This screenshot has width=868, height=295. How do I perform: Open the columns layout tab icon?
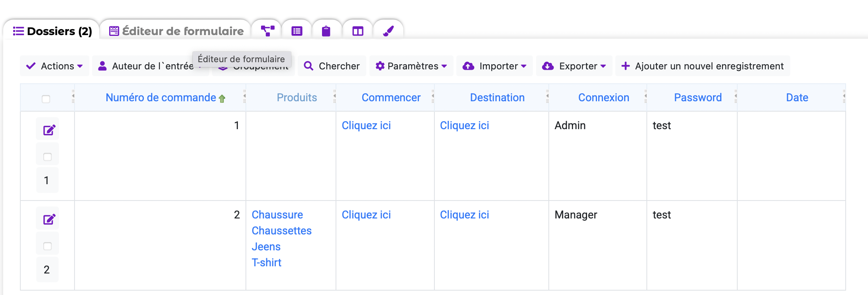(x=358, y=31)
